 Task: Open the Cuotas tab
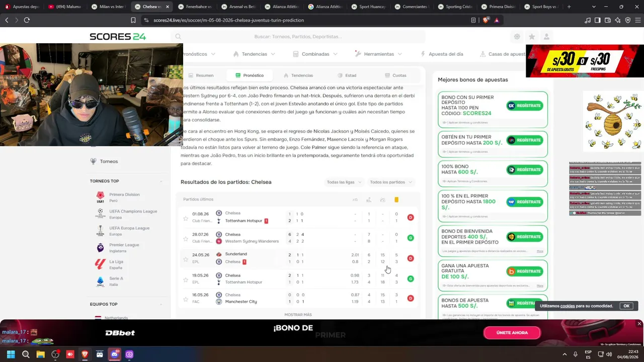pyautogui.click(x=396, y=75)
